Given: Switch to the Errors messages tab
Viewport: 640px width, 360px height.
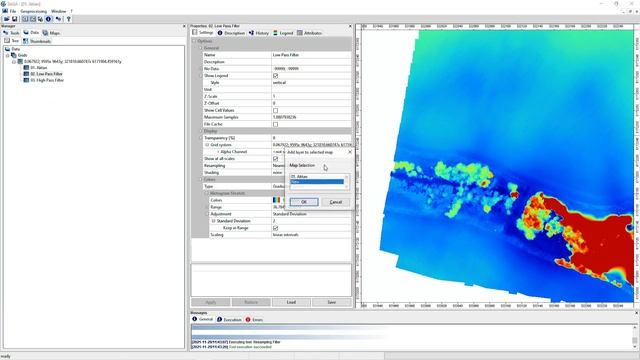Looking at the screenshot, I should (x=254, y=319).
